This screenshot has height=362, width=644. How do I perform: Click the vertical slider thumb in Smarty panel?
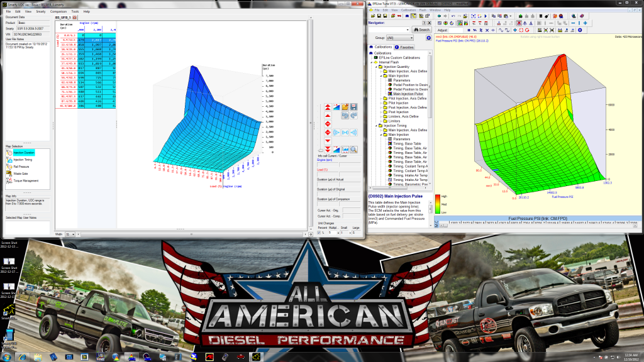[x=321, y=150]
